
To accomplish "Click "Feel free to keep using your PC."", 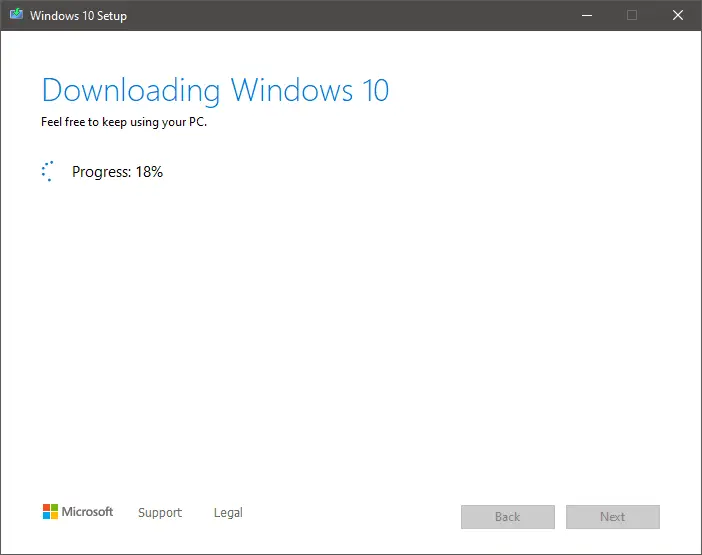I will [124, 122].
